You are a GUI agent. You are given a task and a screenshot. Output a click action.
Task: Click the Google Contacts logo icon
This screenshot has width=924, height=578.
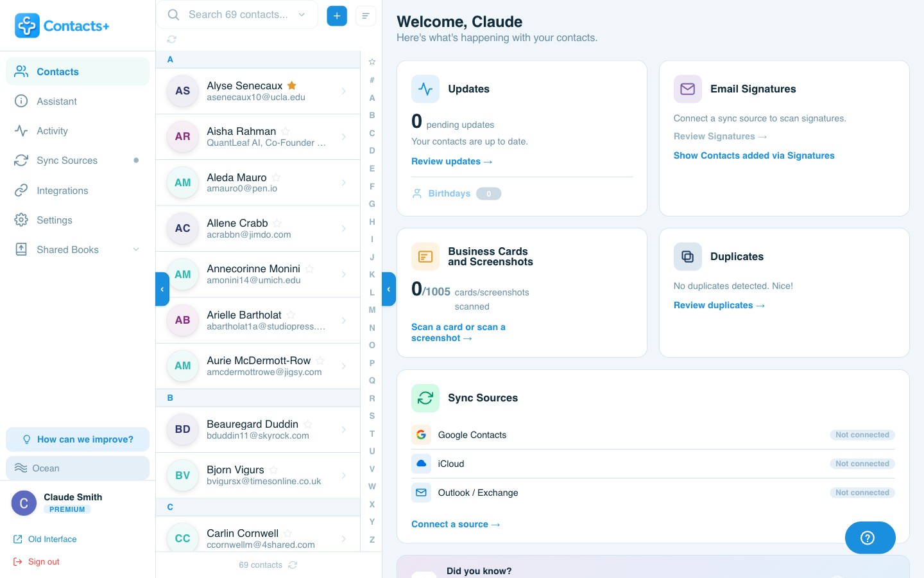[x=421, y=435]
